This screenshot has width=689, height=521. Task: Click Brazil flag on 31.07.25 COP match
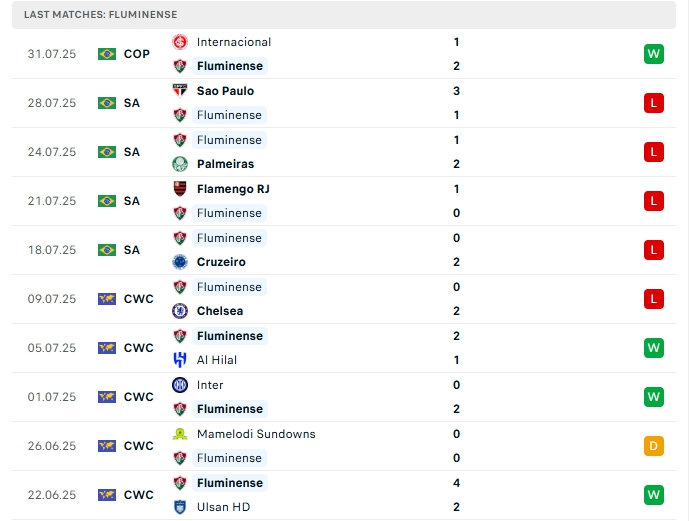[x=107, y=54]
